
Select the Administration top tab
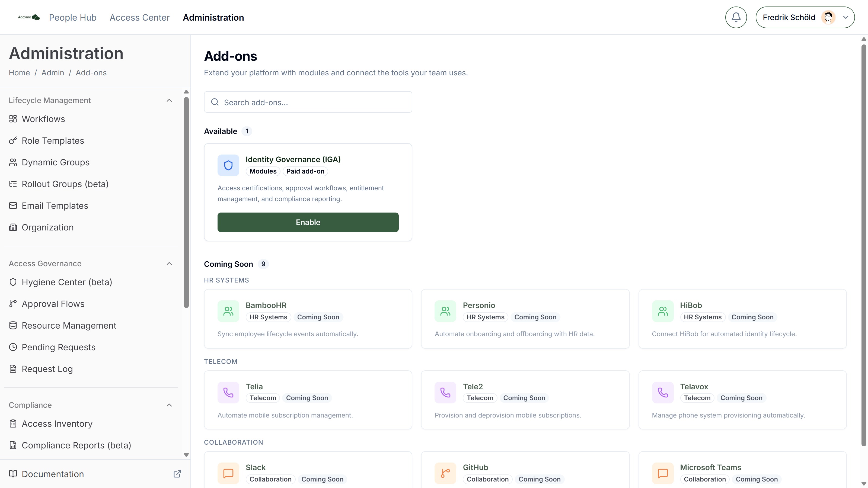tap(213, 17)
